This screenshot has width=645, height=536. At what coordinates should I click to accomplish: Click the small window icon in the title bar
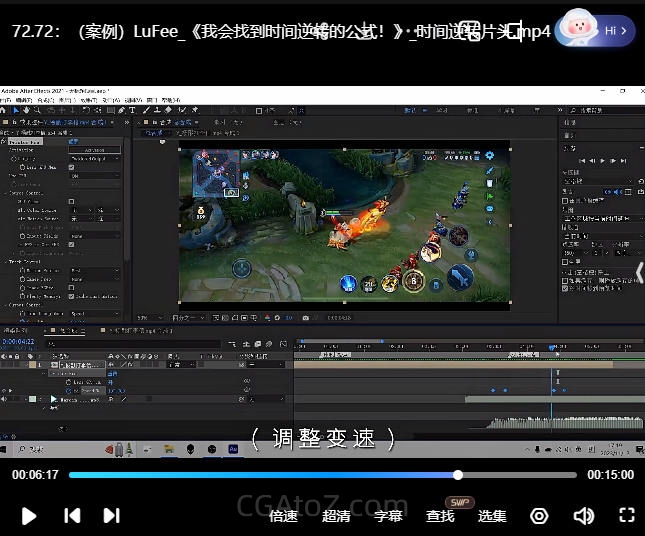pos(473,32)
